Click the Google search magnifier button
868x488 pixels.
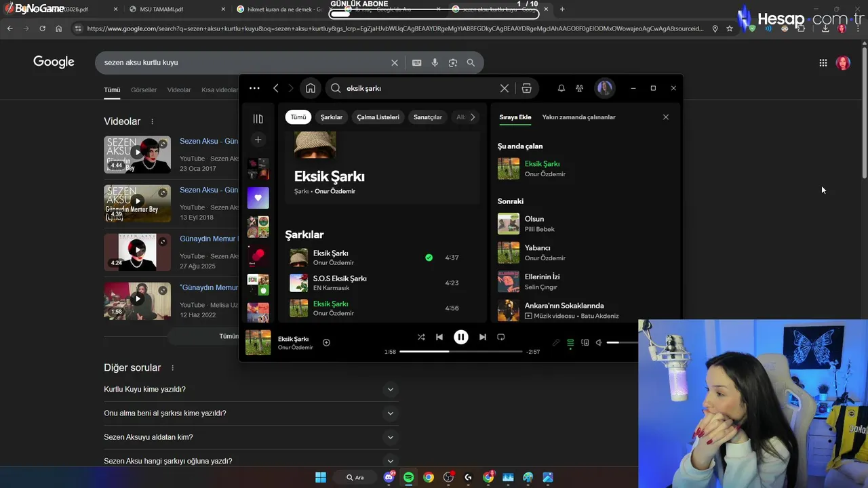[471, 62]
